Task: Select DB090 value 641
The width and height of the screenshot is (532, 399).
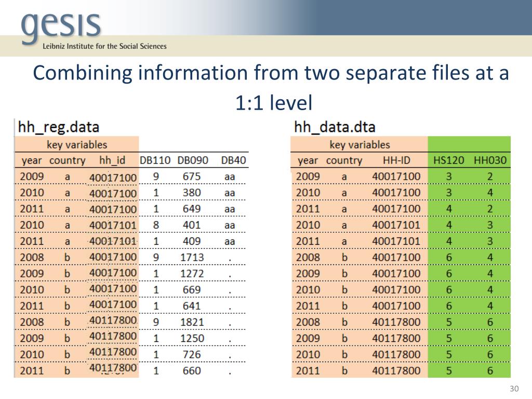Action: 192,306
